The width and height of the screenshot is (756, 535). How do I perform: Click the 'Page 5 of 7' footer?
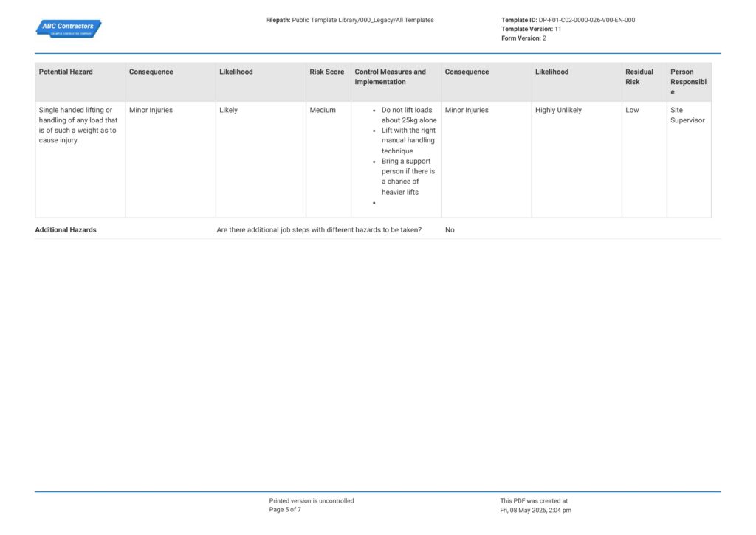[x=285, y=509]
